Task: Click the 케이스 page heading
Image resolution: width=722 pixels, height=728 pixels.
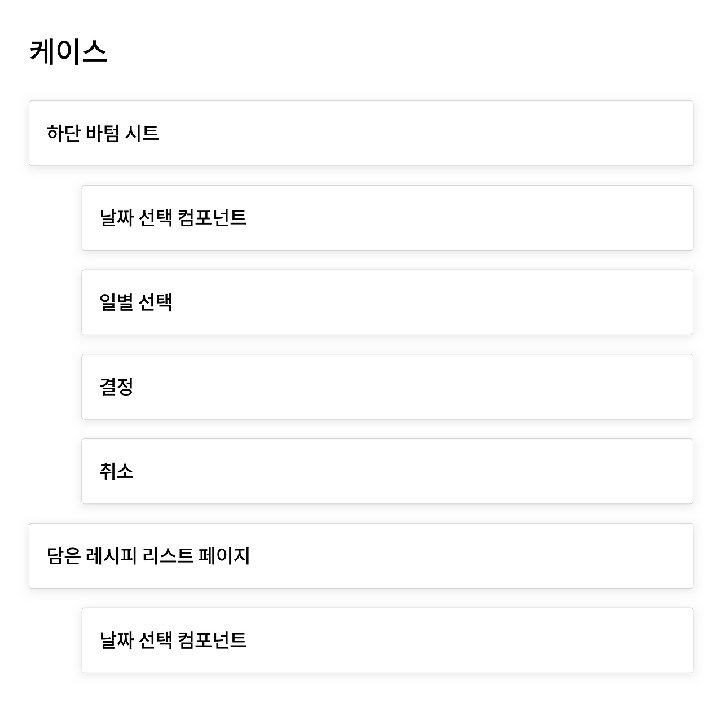Action: (x=68, y=51)
